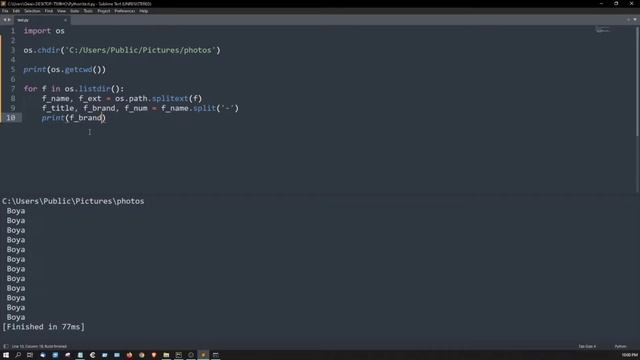Image resolution: width=640 pixels, height=360 pixels.
Task: Click the f_name.split('-') line
Action: click(140, 108)
